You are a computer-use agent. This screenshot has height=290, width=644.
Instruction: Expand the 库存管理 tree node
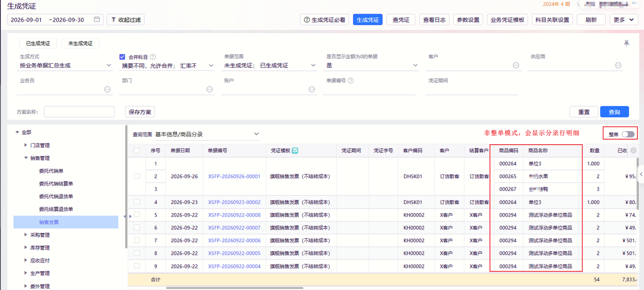[x=26, y=248]
